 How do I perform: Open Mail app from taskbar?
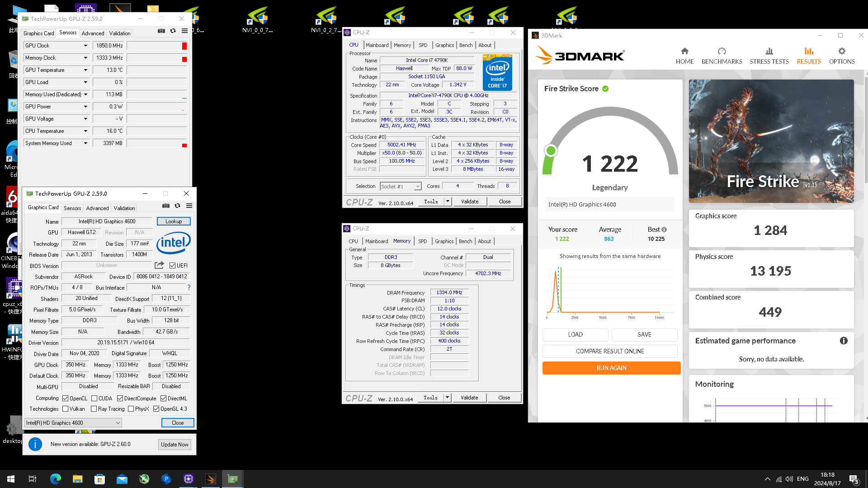coord(122,479)
